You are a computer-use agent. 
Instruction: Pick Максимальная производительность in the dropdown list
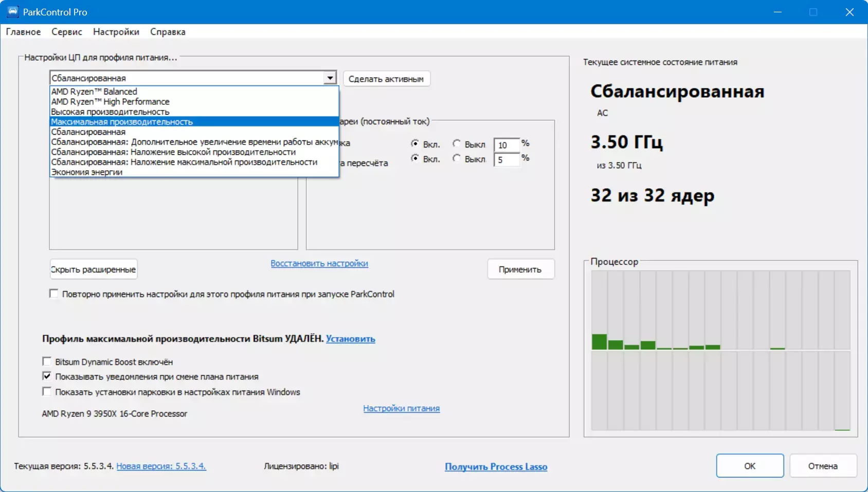pos(122,122)
